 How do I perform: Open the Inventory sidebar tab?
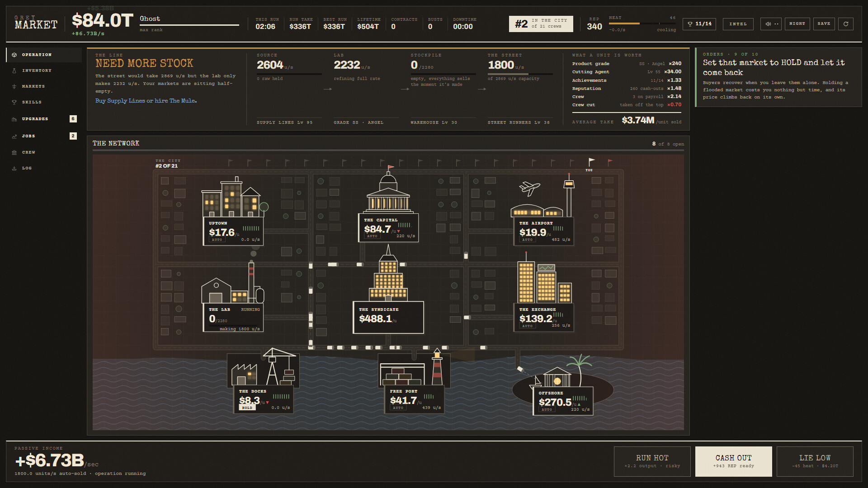tap(44, 70)
